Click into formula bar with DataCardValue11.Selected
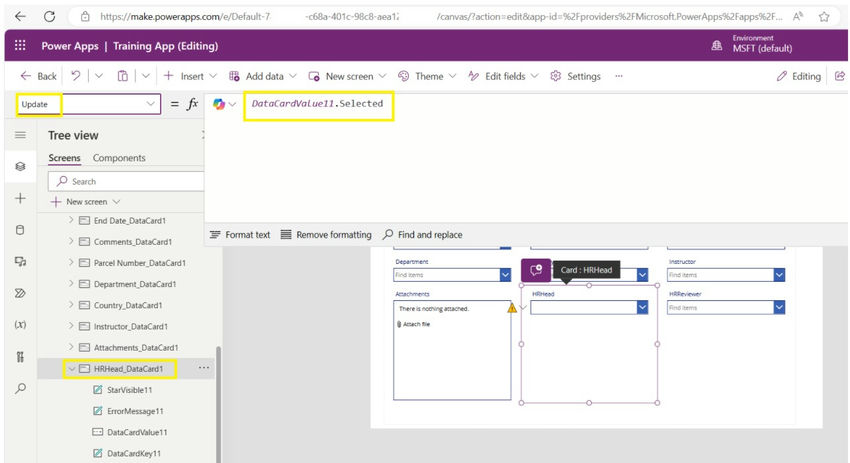850x463 pixels. pos(318,104)
